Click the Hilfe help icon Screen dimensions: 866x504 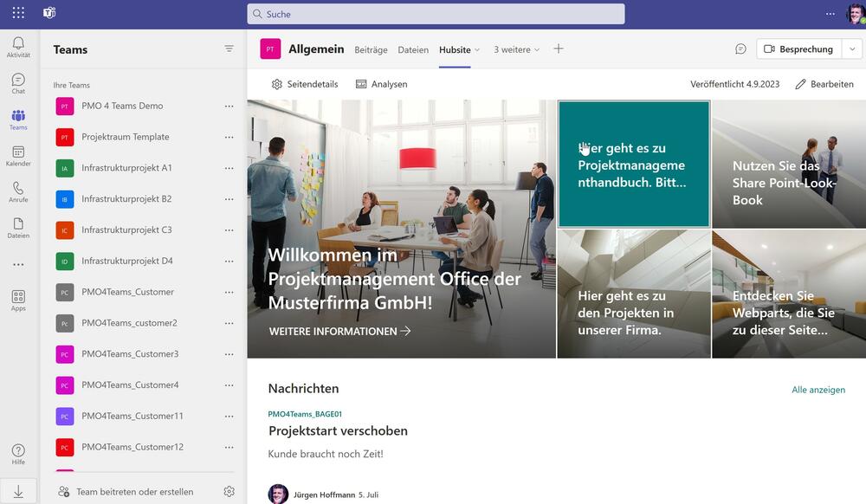(18, 454)
